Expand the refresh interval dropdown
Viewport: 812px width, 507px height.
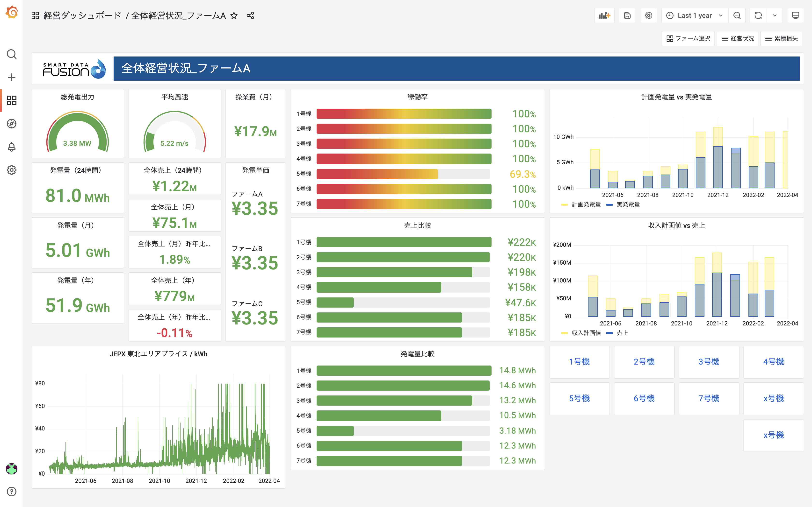click(x=775, y=16)
